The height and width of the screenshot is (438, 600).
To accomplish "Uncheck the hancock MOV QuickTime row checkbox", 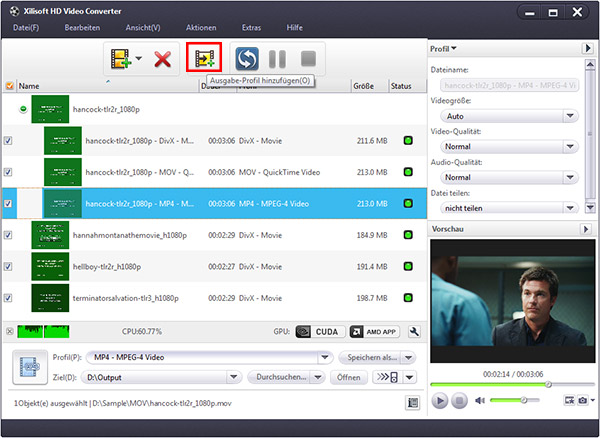I will (x=8, y=172).
